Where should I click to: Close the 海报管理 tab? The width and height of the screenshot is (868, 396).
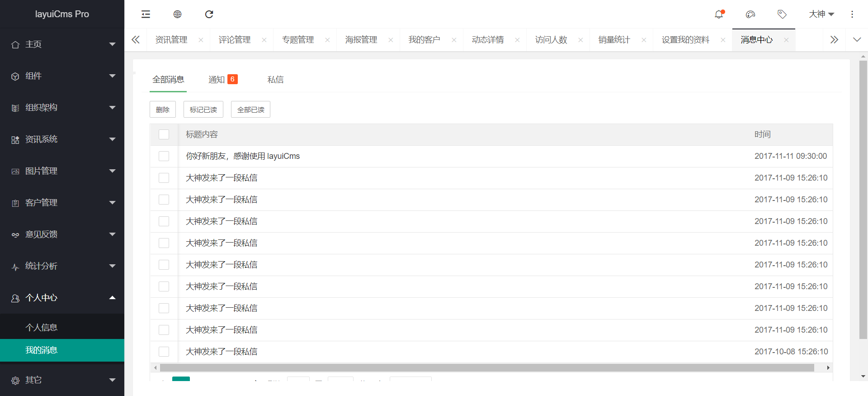point(391,40)
